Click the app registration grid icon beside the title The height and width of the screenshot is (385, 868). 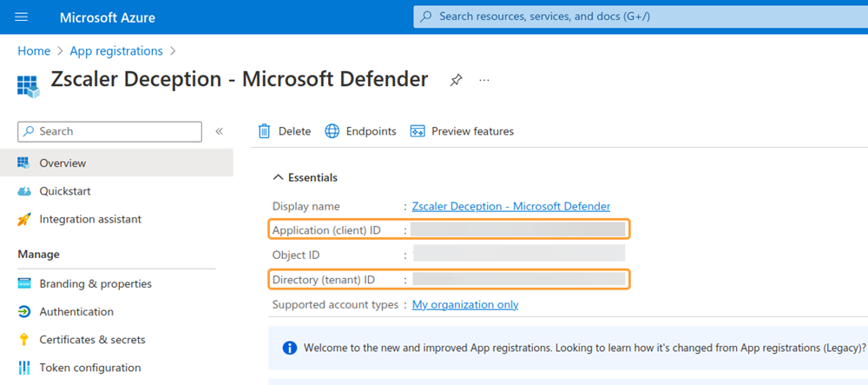pos(29,86)
